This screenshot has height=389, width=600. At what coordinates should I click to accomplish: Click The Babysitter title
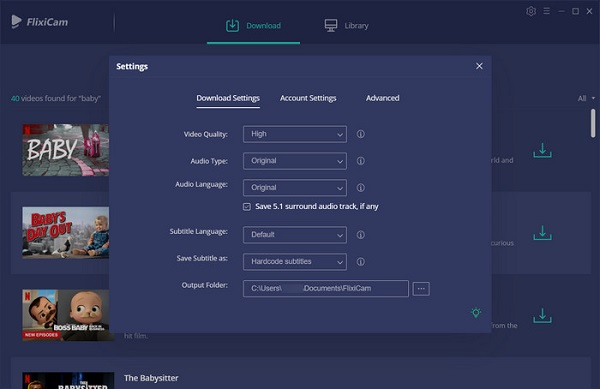pyautogui.click(x=151, y=378)
